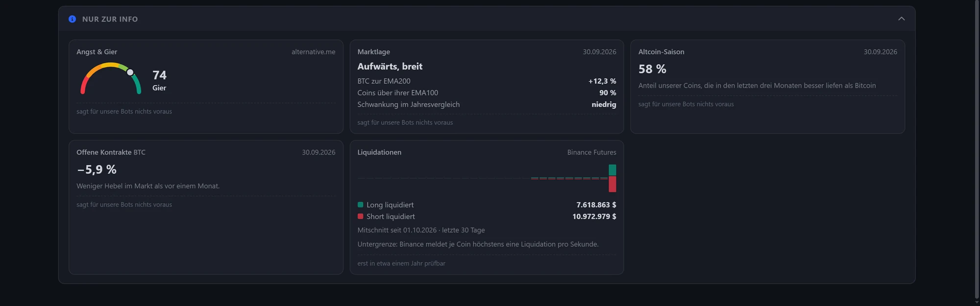Click the green liquidation bar in chart
The height and width of the screenshot is (306, 980).
coord(612,170)
